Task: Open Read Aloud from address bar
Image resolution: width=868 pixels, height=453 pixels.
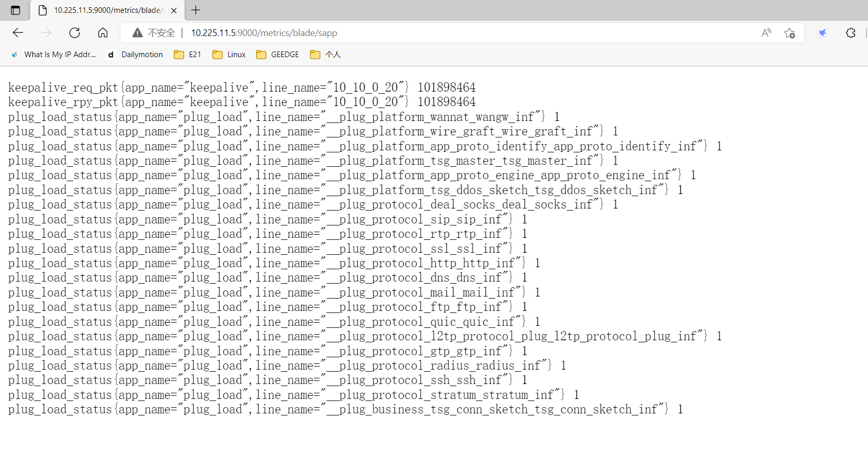Action: tap(766, 33)
